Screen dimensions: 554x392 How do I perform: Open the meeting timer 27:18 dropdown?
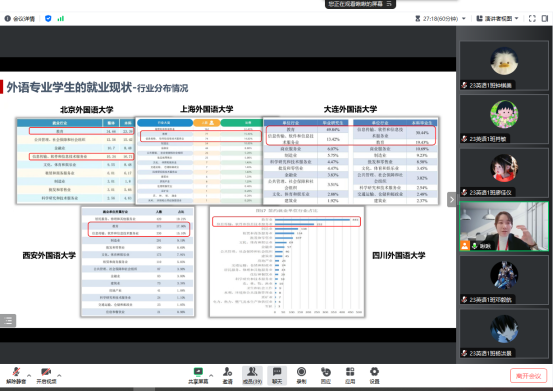(x=440, y=18)
